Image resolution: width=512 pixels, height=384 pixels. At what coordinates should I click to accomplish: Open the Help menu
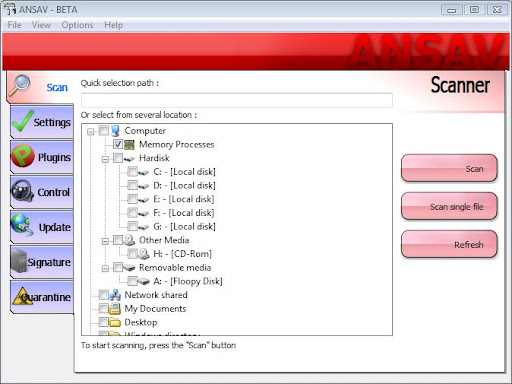tap(113, 25)
